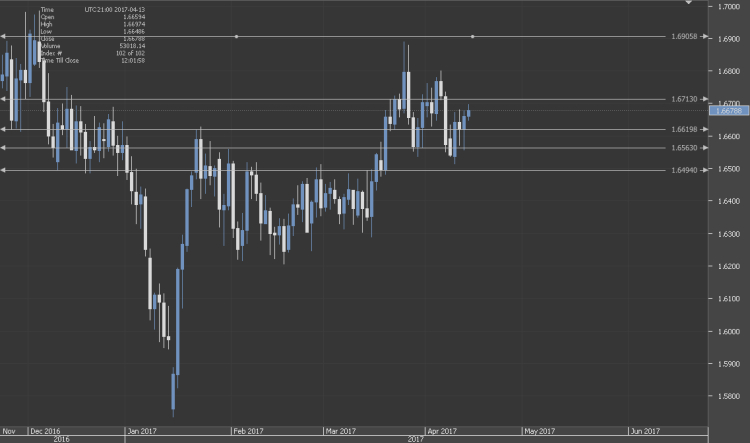Click the 1.6000 price scale label

click(728, 331)
